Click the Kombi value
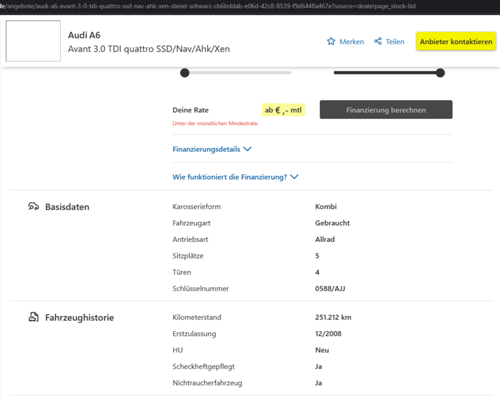Image resolution: width=500 pixels, height=399 pixels. click(326, 206)
